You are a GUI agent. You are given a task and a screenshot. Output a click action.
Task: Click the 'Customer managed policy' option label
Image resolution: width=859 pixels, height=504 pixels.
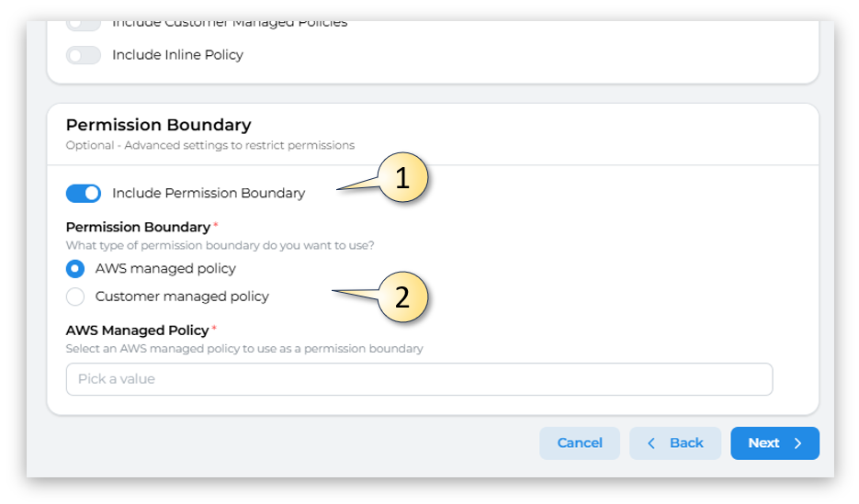tap(182, 297)
